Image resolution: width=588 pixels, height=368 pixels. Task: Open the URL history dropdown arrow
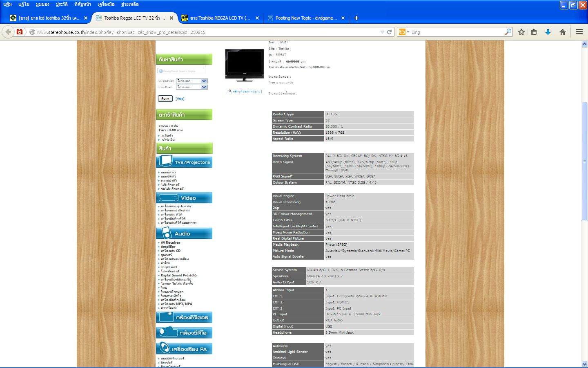click(x=382, y=32)
